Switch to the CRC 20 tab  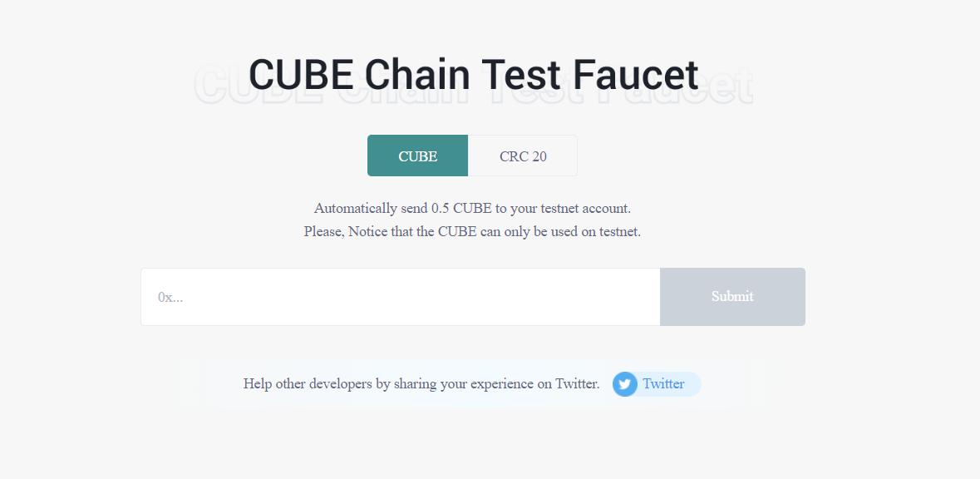[x=523, y=156]
